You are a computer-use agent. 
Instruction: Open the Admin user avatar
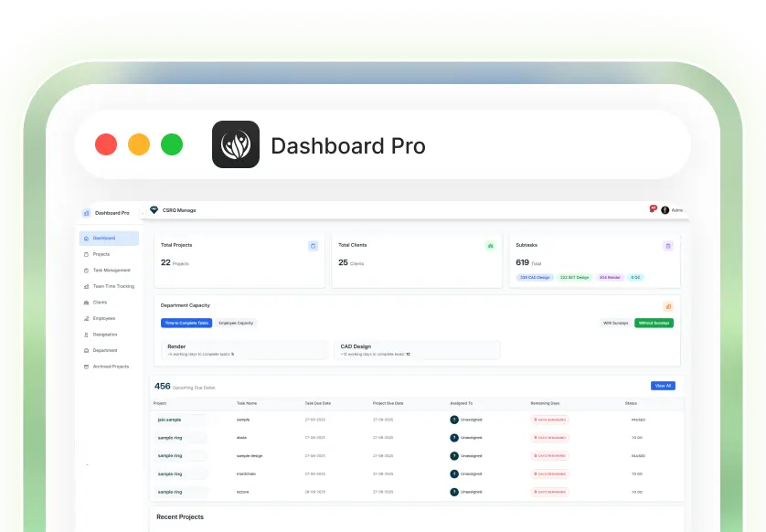point(665,210)
